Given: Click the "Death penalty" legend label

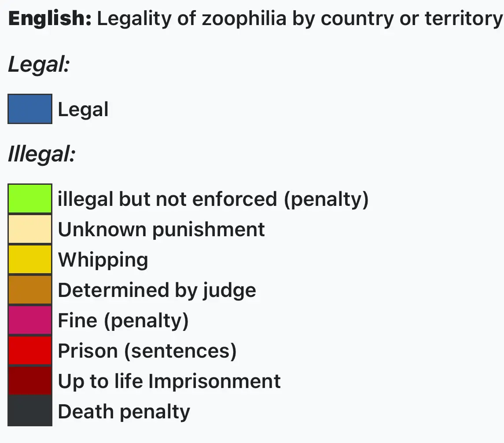Looking at the screenshot, I should click(124, 412).
